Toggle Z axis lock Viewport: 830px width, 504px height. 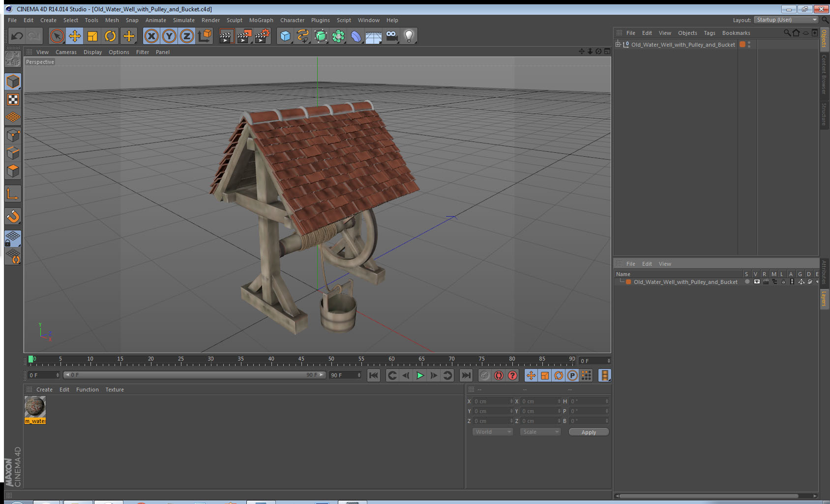(187, 36)
